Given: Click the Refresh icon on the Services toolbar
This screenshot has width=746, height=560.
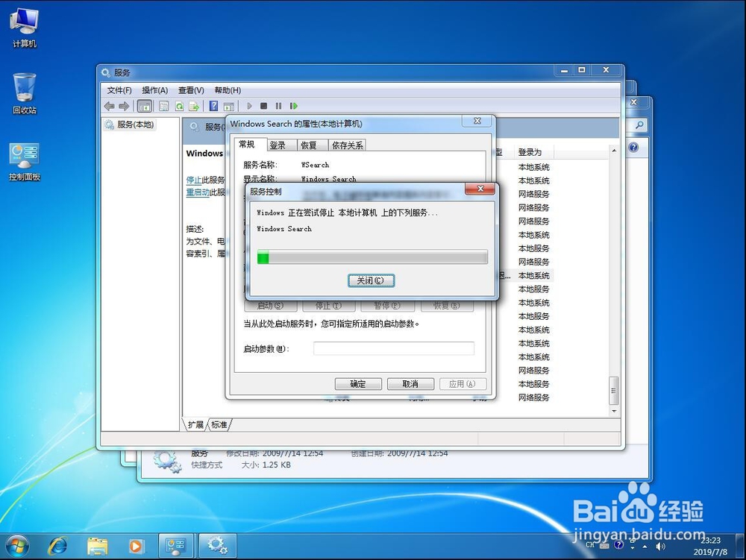Looking at the screenshot, I should pos(179,106).
